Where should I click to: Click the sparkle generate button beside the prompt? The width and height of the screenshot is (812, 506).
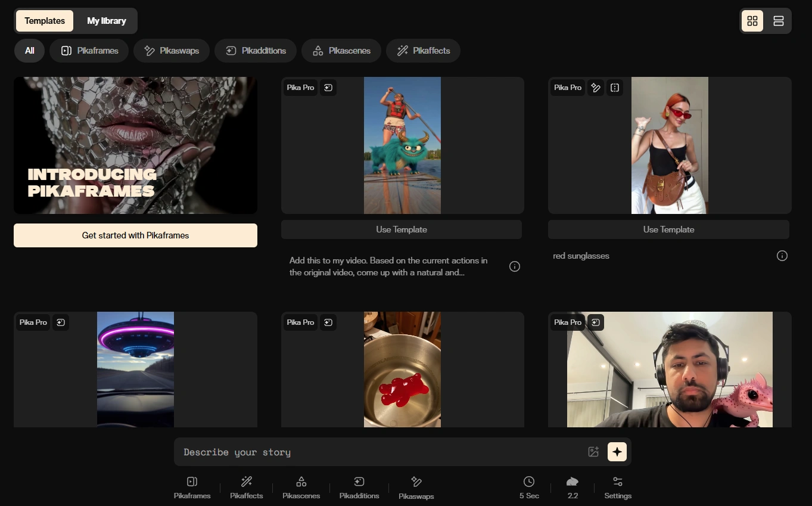(x=617, y=452)
